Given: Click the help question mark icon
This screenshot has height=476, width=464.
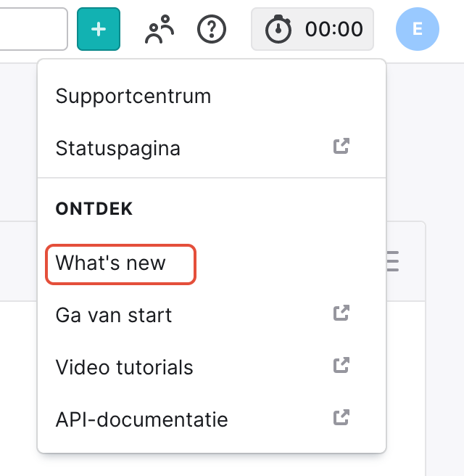Looking at the screenshot, I should [x=212, y=29].
